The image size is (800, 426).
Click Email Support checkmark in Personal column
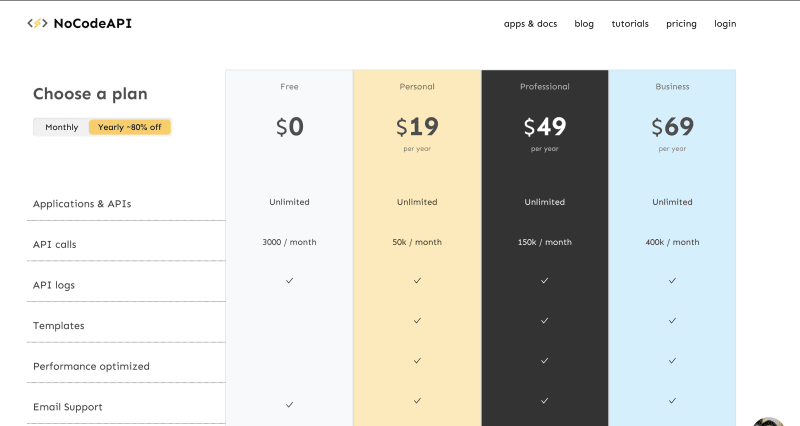click(x=417, y=401)
